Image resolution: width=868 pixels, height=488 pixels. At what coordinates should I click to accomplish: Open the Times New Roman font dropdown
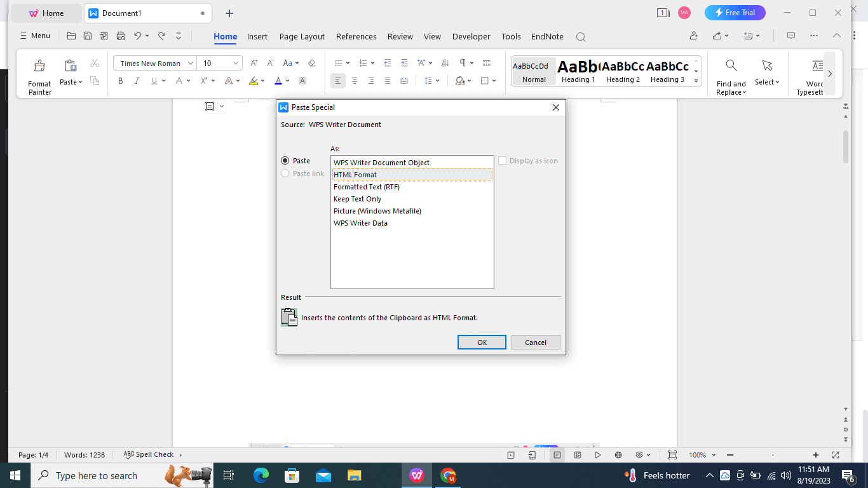click(190, 64)
